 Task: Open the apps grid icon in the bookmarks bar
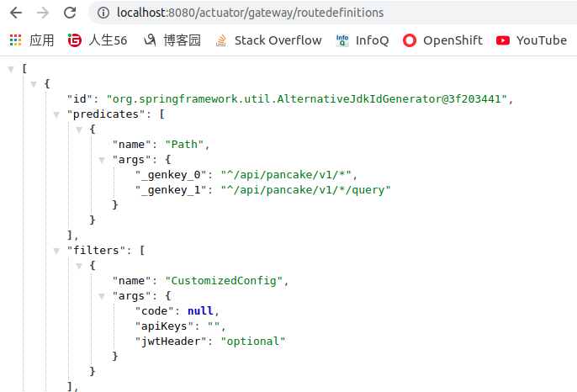tap(15, 40)
